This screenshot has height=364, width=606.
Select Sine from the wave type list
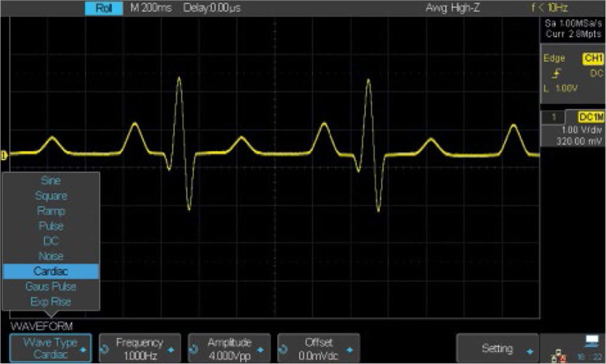pyautogui.click(x=51, y=181)
